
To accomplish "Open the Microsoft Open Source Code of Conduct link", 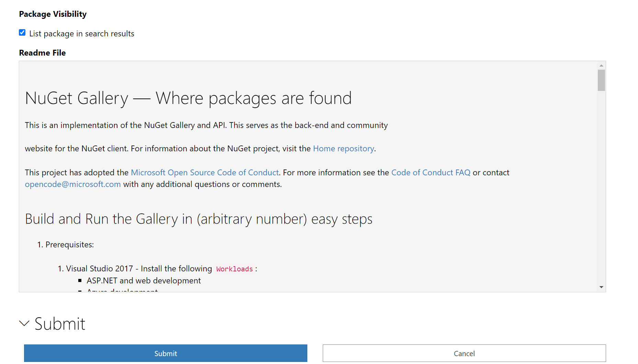I will pyautogui.click(x=205, y=172).
